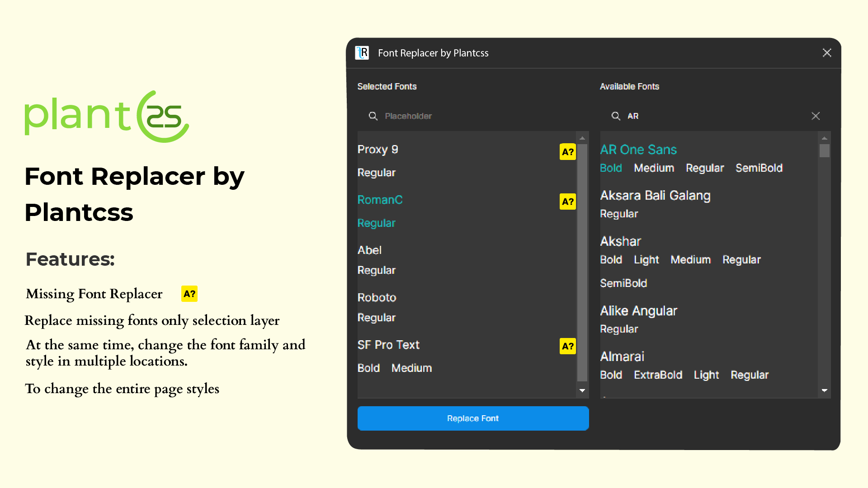Choose the Almarai available font

coord(622,357)
